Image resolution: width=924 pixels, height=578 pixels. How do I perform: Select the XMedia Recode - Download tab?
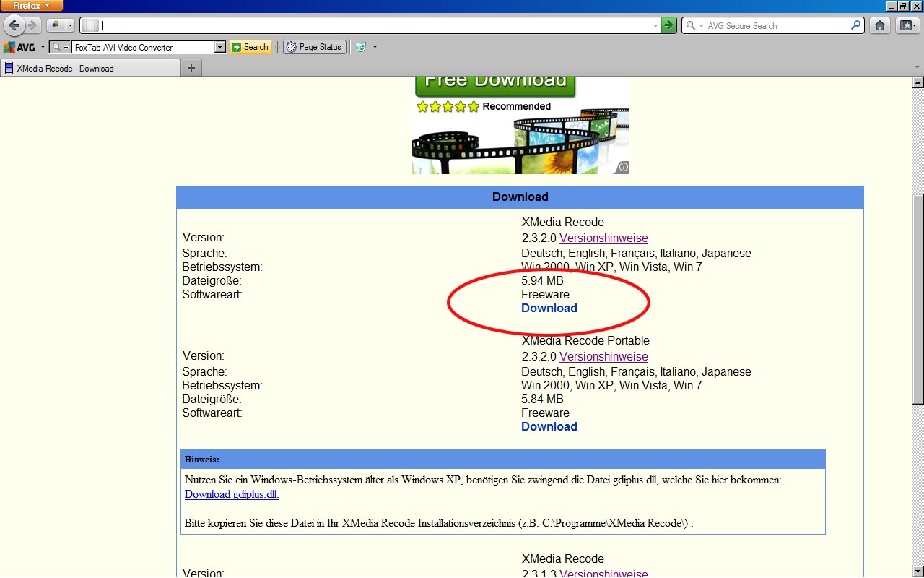(x=90, y=68)
